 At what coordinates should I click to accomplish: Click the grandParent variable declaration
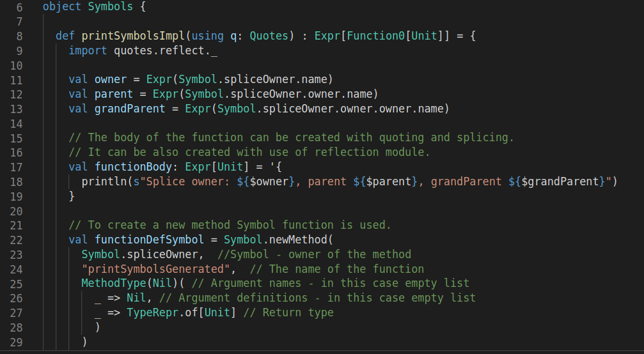130,109
